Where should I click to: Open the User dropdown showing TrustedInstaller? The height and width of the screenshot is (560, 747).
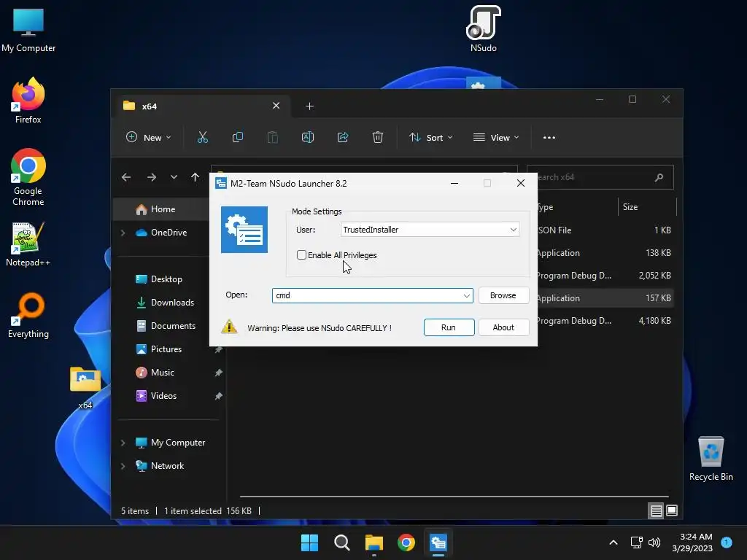click(x=430, y=230)
